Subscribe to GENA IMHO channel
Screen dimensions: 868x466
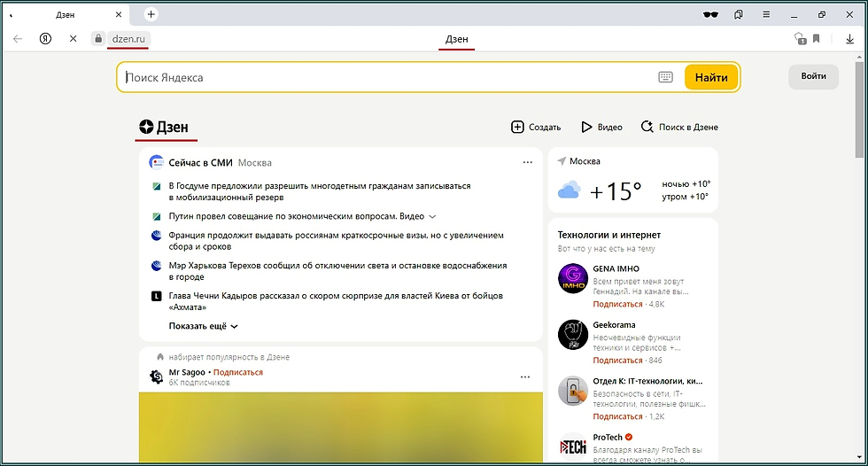pos(617,304)
